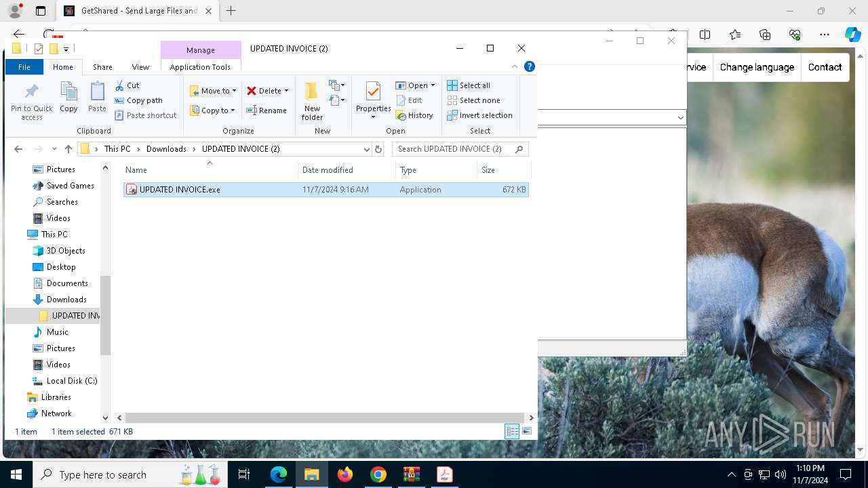Click Paste shortcut command
The height and width of the screenshot is (488, 868).
click(146, 115)
